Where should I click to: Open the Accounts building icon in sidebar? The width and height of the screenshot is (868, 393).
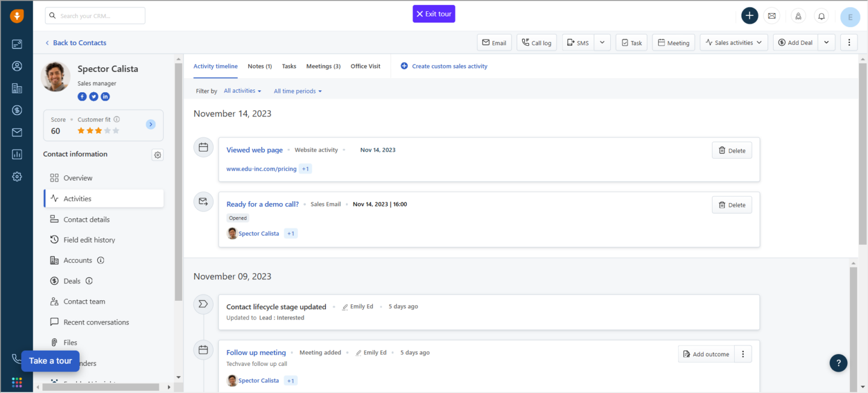(16, 88)
